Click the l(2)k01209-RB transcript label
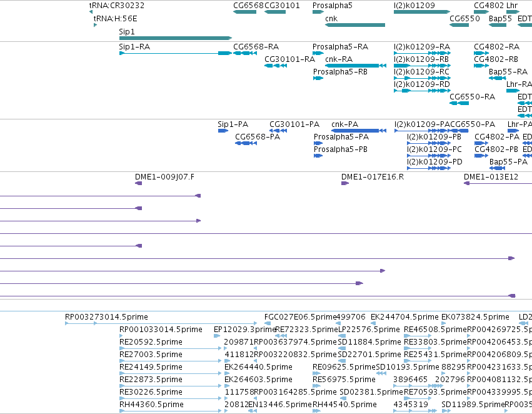Screen dimensions: 532x414 (421, 59)
